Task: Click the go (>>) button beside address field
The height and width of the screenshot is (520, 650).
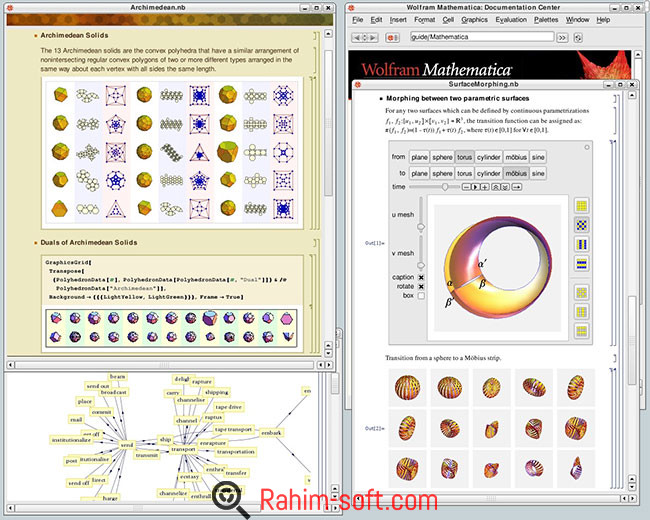Action: 562,37
